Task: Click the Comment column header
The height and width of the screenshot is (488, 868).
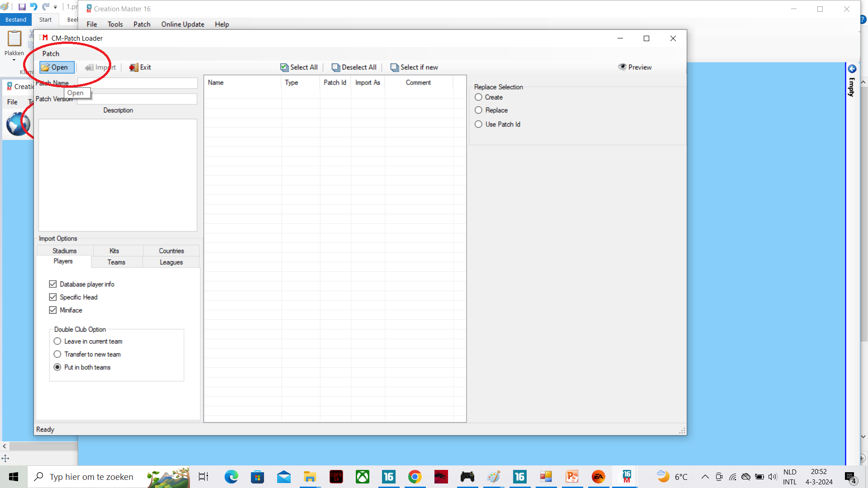Action: pos(419,83)
